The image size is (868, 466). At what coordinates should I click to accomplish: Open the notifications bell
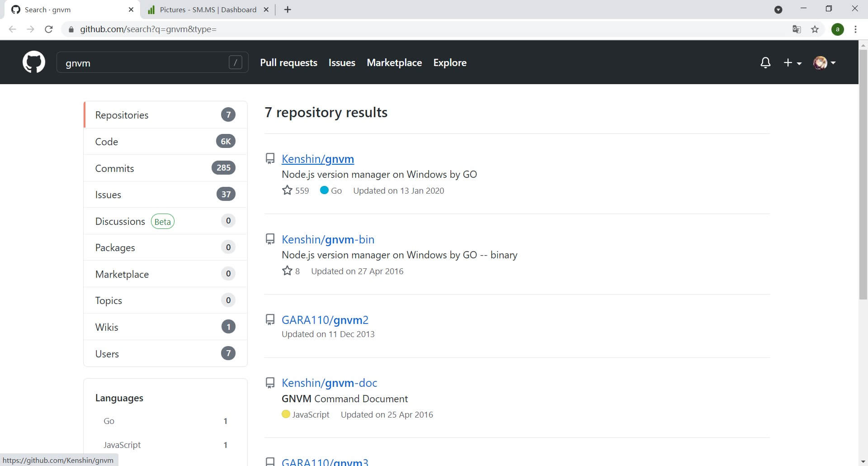coord(765,62)
